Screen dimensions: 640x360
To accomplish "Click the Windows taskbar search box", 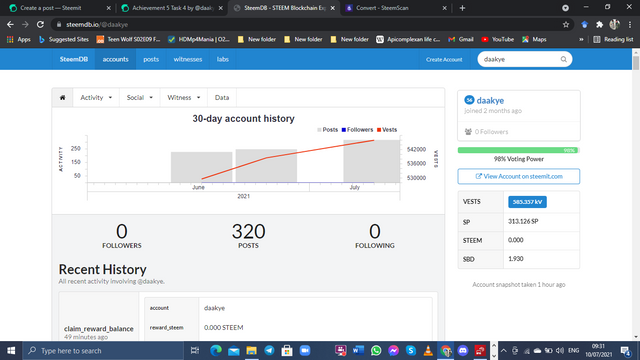I will point(103,351).
